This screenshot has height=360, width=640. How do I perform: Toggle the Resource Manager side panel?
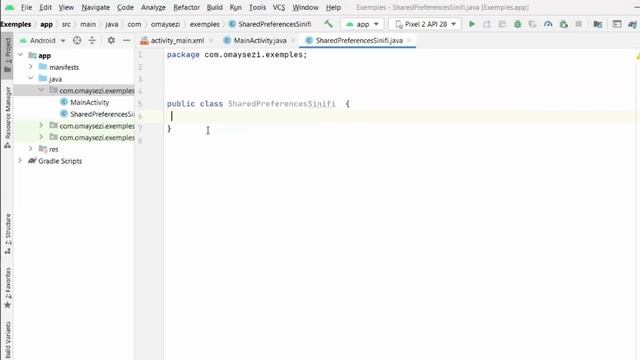(7, 118)
